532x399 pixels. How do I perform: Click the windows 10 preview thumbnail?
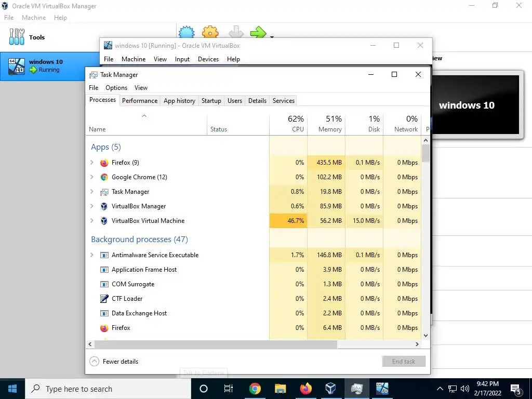(476, 105)
